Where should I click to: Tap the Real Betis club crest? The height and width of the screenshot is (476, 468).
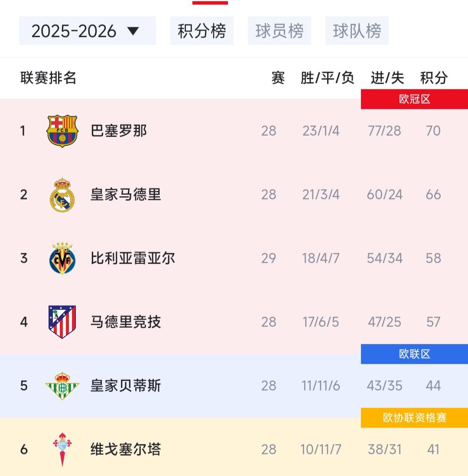point(62,386)
